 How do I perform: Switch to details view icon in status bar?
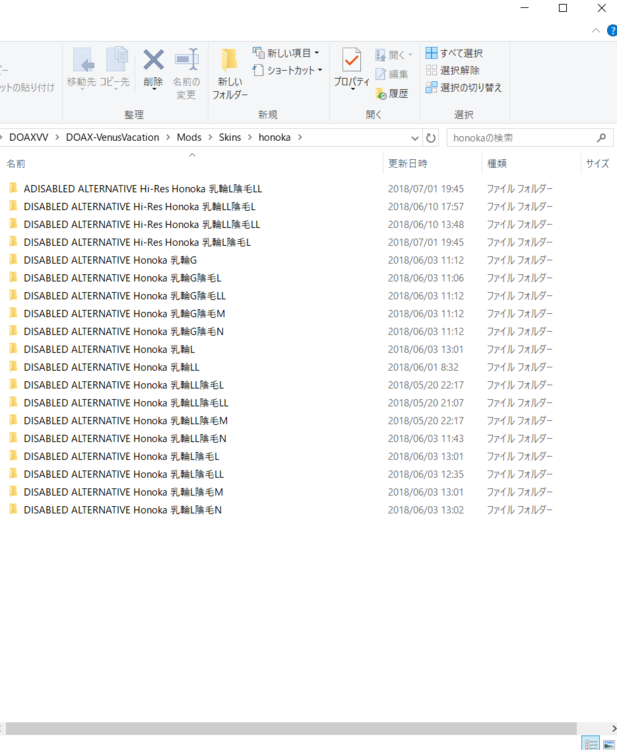[x=591, y=744]
